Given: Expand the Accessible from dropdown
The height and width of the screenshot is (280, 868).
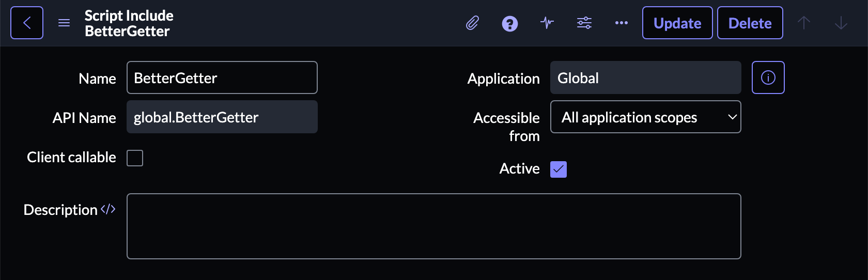Looking at the screenshot, I should (645, 117).
